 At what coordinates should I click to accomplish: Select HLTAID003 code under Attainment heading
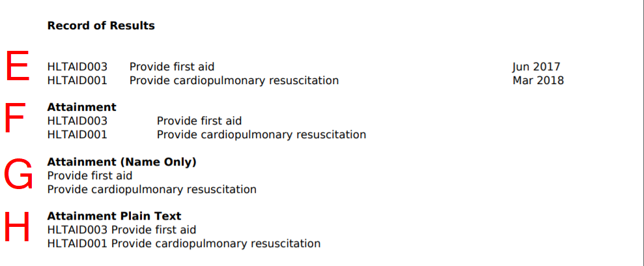[x=77, y=121]
